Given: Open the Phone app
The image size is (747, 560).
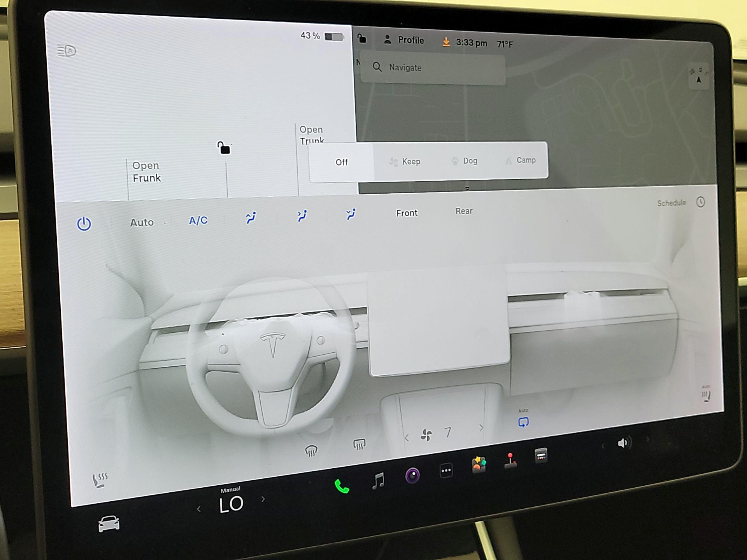Looking at the screenshot, I should [x=342, y=486].
